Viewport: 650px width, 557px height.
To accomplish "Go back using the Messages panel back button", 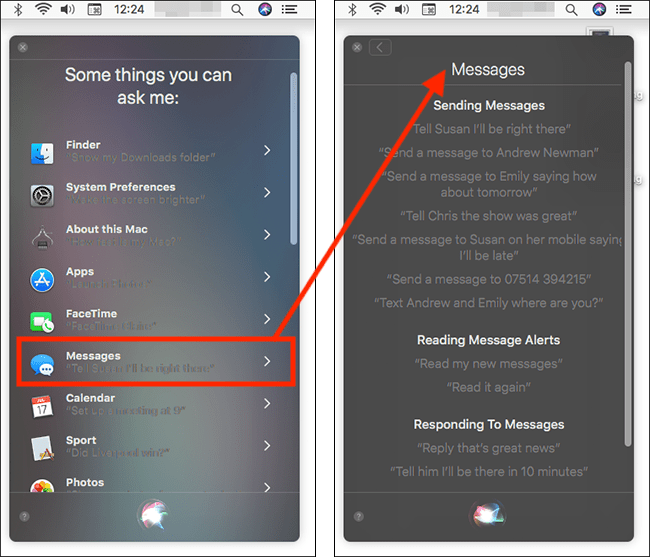I will 380,47.
